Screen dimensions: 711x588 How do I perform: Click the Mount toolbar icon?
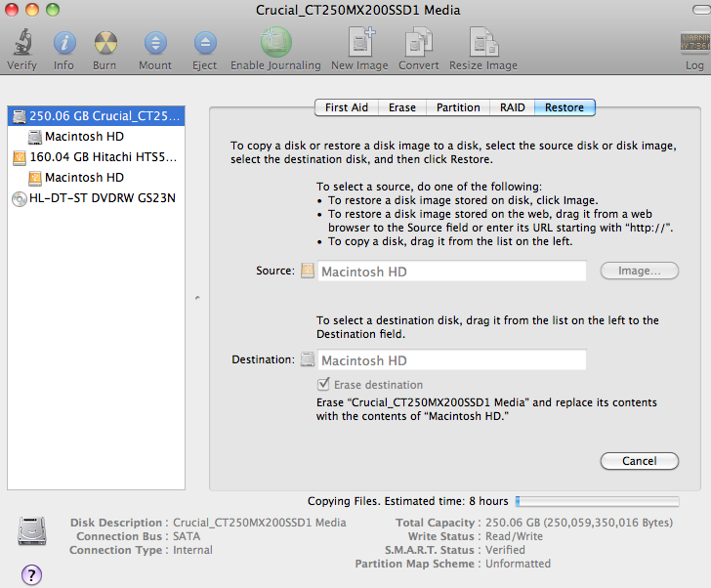(155, 43)
